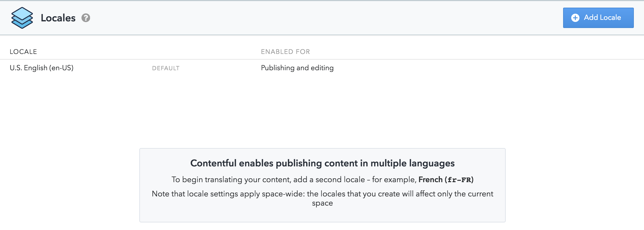Click the Locales page title
Screen dimensions: 644x230
coord(58,18)
